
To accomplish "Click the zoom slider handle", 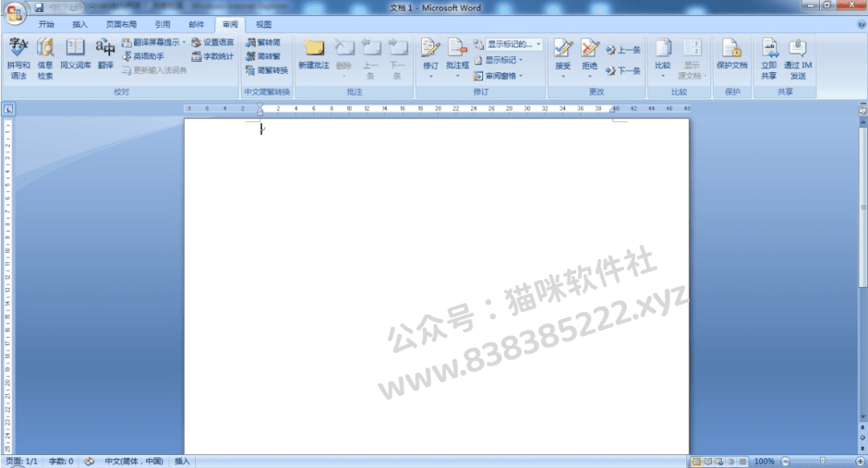I will pos(823,462).
